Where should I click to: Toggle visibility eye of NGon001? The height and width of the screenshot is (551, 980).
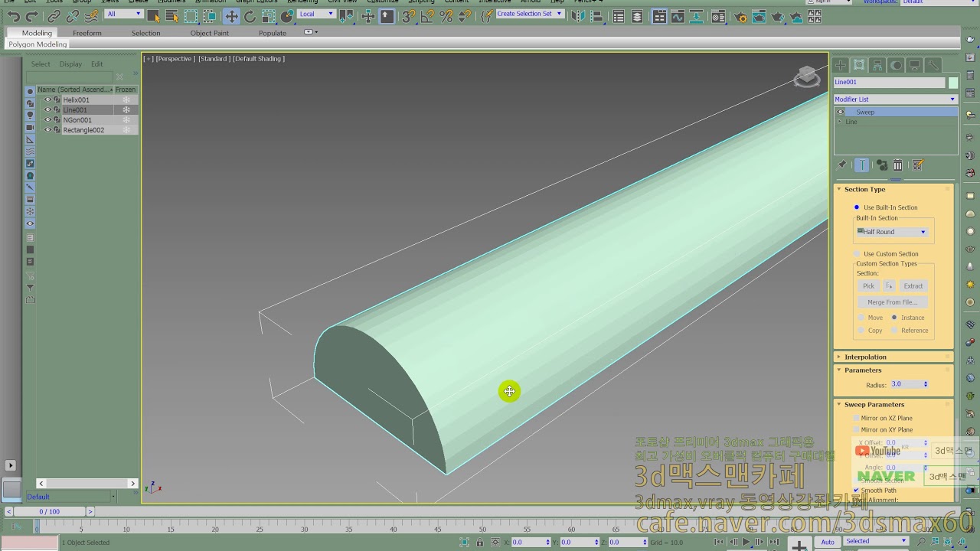[47, 119]
